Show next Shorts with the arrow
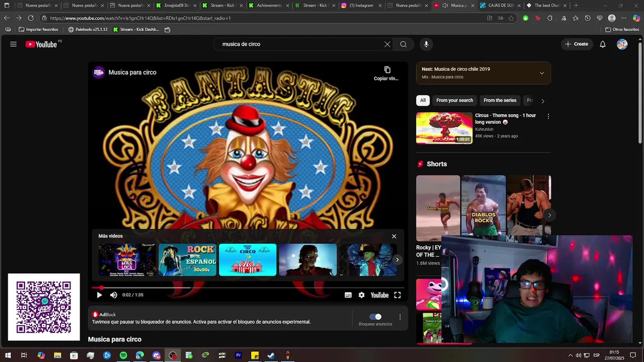Image resolution: width=644 pixels, height=362 pixels. 549,215
